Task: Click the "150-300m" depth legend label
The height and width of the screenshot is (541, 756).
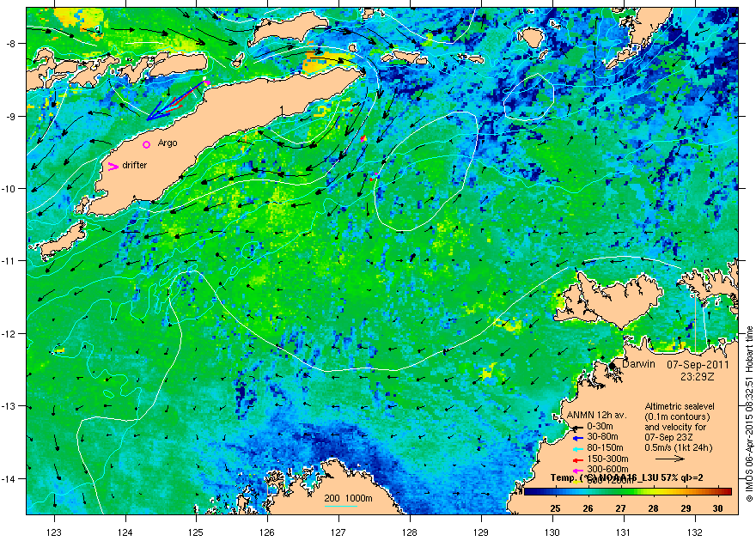Action: coord(608,459)
